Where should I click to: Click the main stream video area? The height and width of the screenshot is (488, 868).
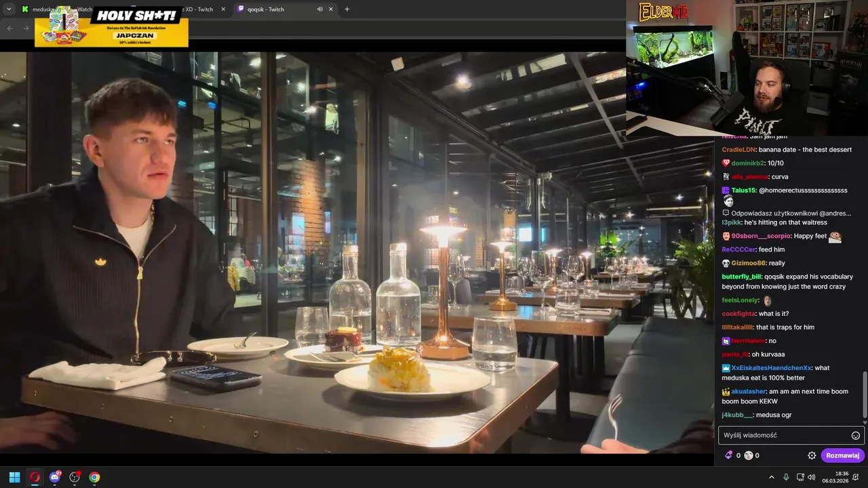(357, 252)
